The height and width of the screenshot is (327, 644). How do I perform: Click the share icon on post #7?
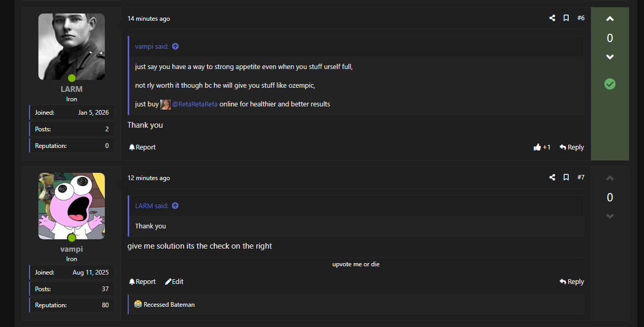pos(552,178)
